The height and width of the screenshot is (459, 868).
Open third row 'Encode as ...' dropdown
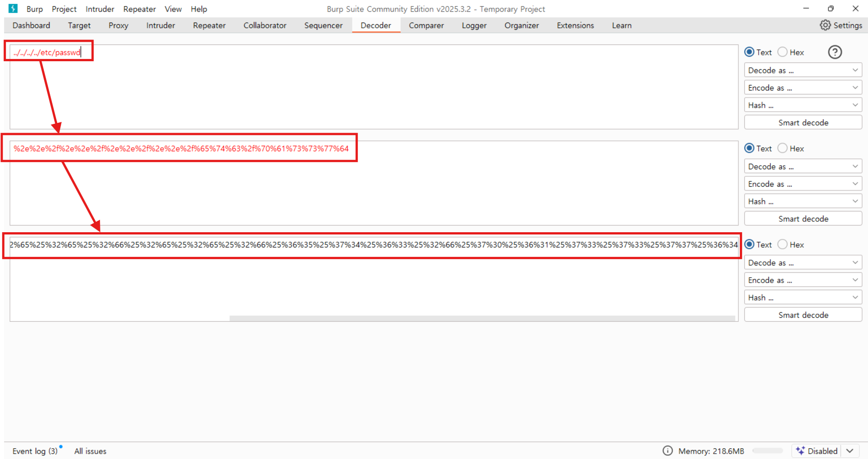[803, 280]
